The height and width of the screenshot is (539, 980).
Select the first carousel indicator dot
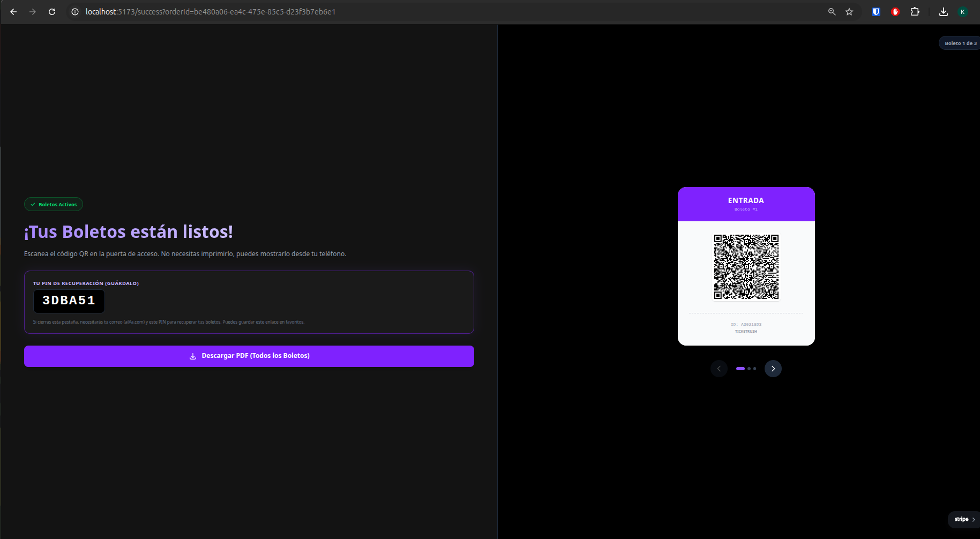(x=740, y=369)
